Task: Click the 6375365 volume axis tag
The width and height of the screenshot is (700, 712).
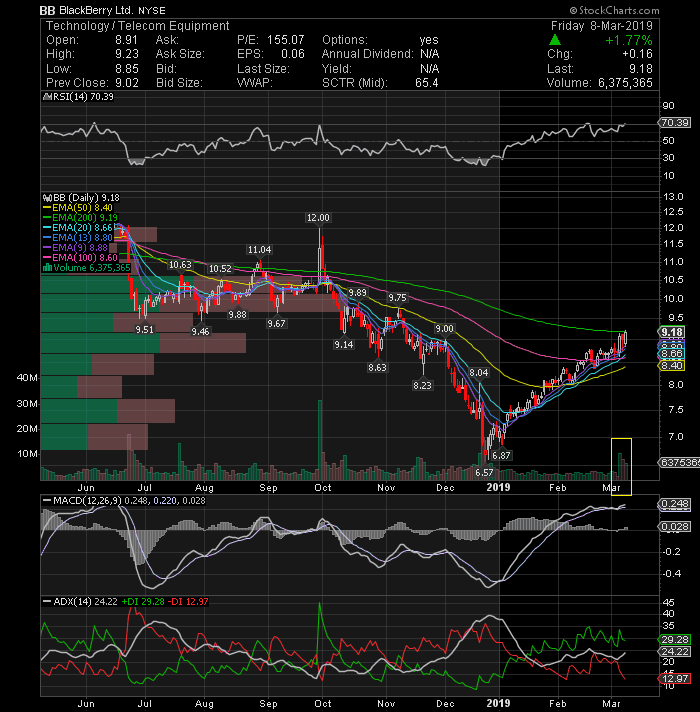Action: coord(679,462)
